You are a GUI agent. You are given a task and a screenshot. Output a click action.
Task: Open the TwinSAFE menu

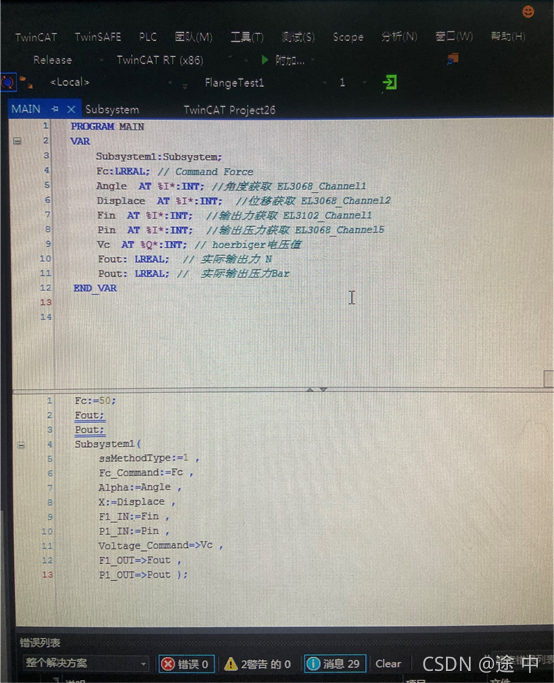(x=98, y=37)
